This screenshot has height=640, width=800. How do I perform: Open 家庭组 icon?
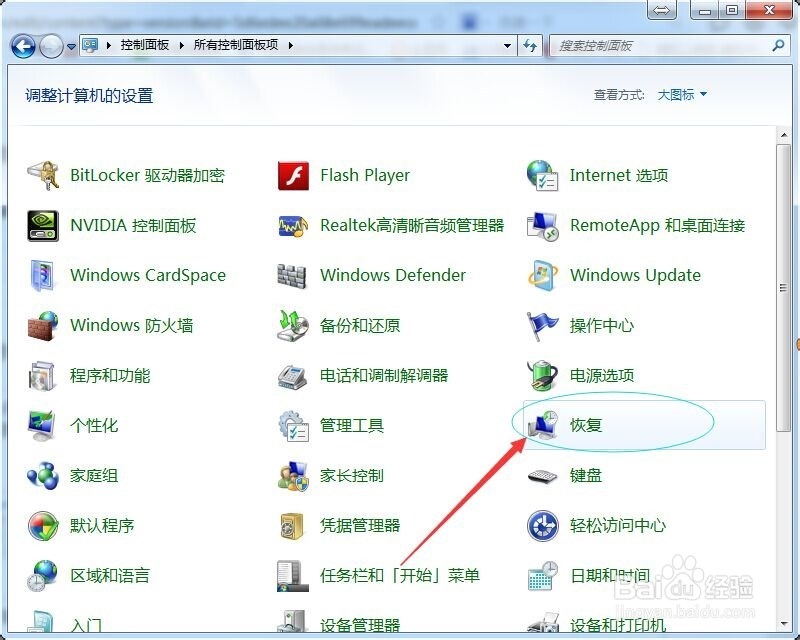point(43,475)
